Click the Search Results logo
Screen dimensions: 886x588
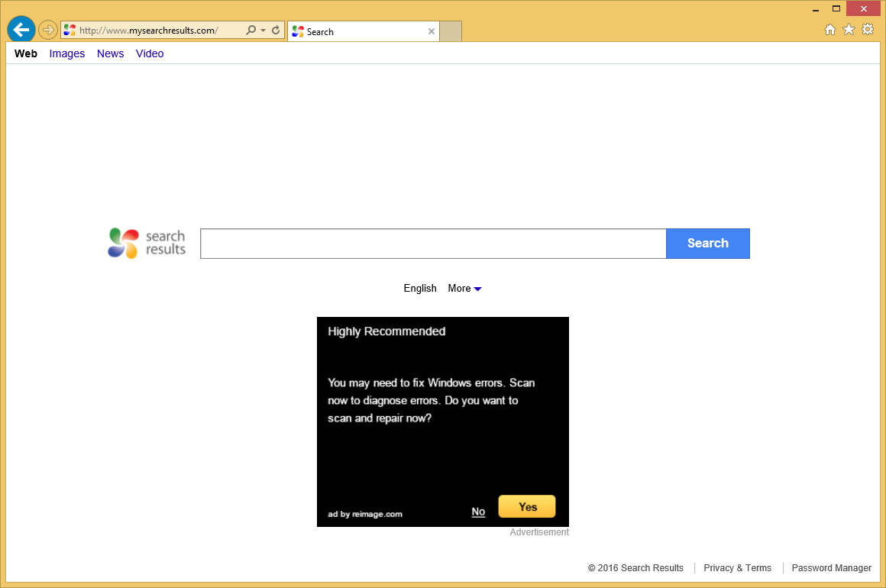[146, 243]
